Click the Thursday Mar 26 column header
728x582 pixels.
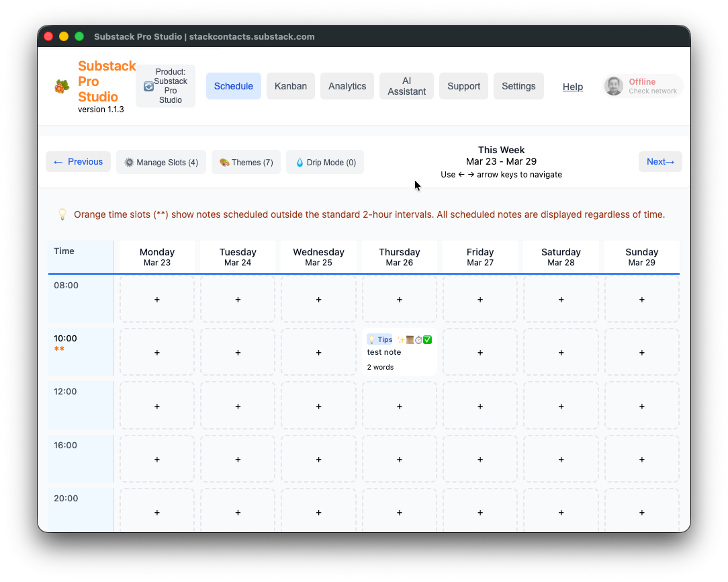pyautogui.click(x=400, y=257)
